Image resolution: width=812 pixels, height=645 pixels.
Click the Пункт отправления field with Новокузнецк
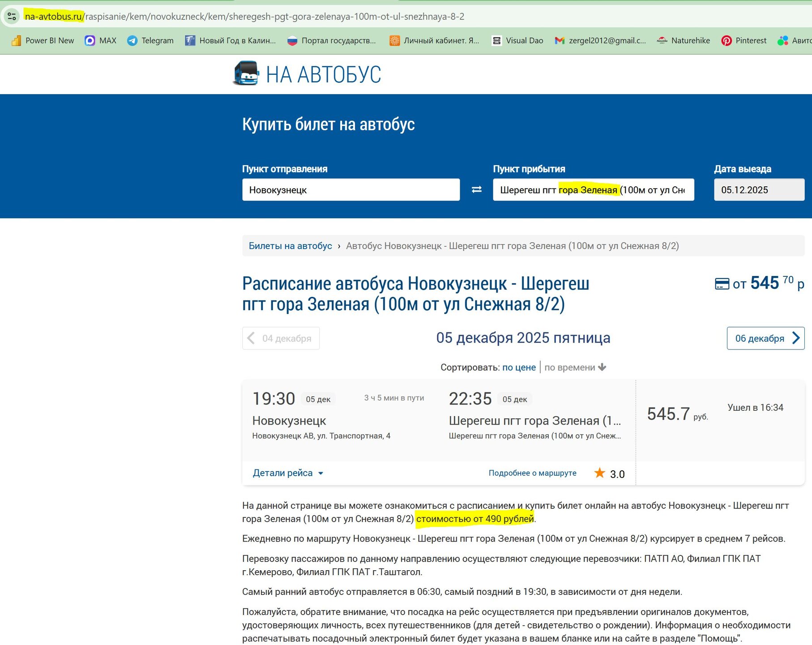pyautogui.click(x=350, y=190)
